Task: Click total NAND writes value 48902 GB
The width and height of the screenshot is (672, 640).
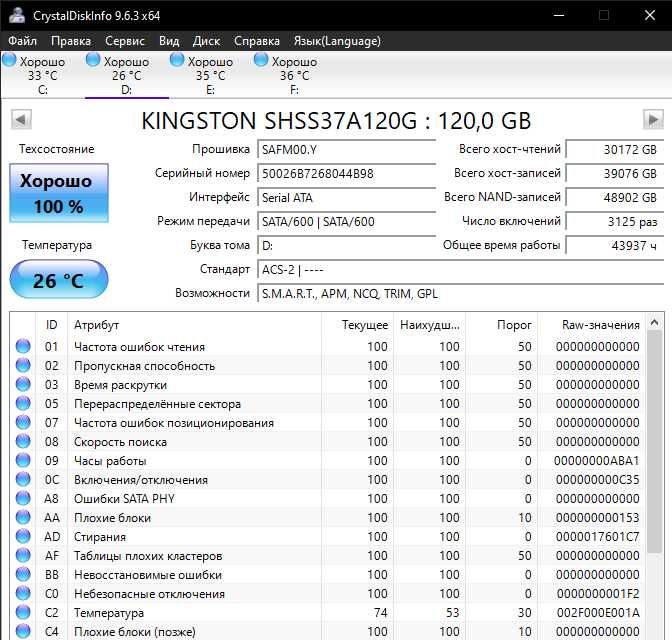Action: click(x=615, y=198)
